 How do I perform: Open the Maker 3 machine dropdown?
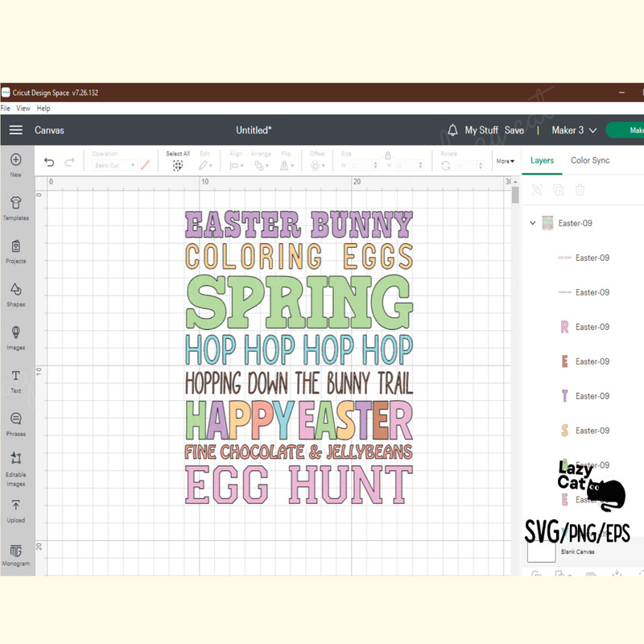[573, 130]
